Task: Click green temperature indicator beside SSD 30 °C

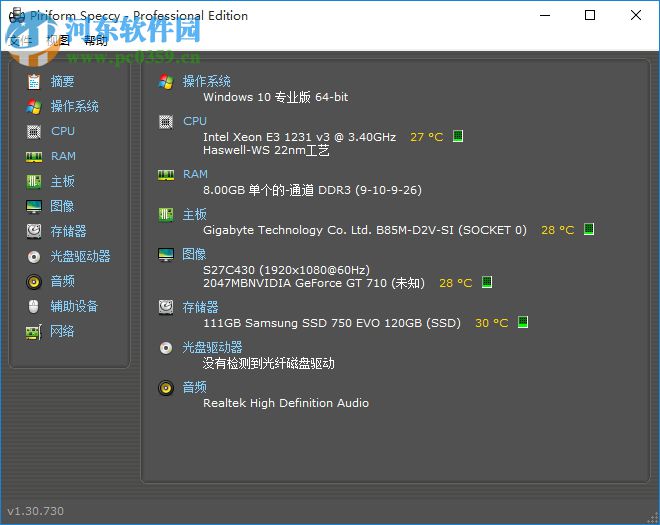Action: 523,322
